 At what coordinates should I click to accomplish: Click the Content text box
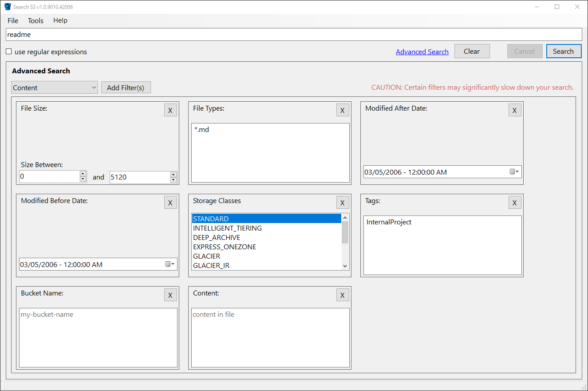pyautogui.click(x=270, y=338)
